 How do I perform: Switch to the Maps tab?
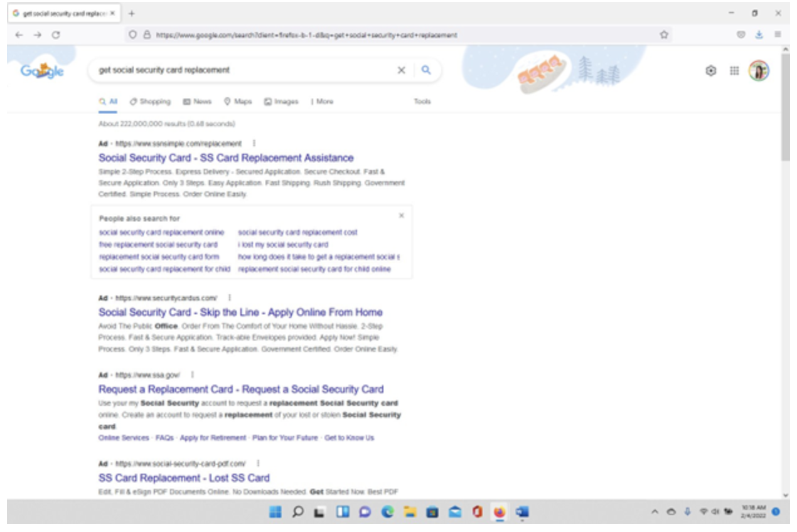(238, 102)
